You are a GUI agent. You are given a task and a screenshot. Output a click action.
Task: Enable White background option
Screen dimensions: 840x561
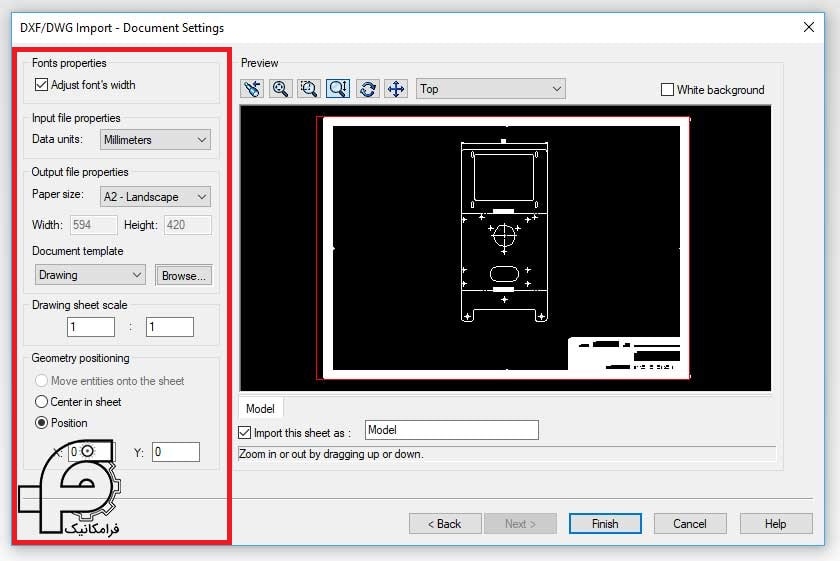[x=667, y=89]
